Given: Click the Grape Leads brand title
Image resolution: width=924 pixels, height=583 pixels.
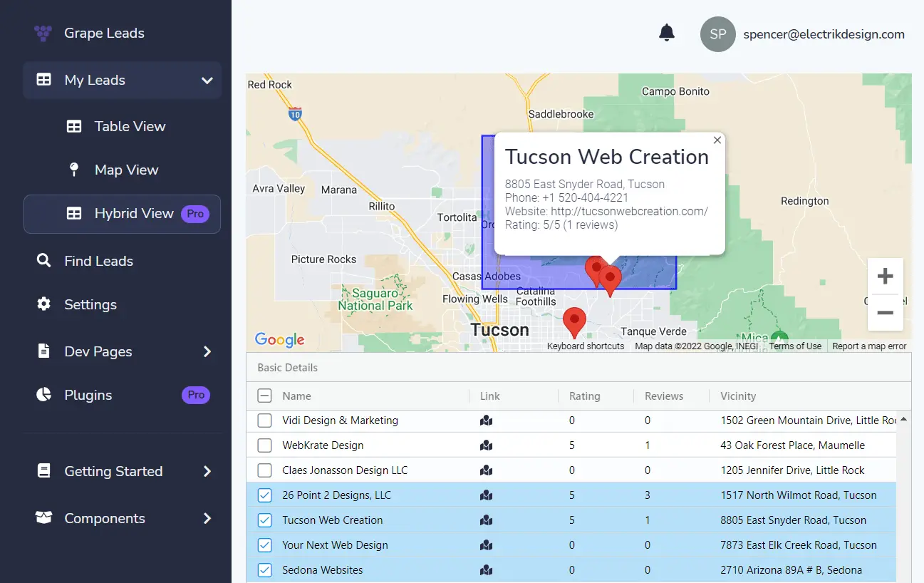Looking at the screenshot, I should 104,33.
